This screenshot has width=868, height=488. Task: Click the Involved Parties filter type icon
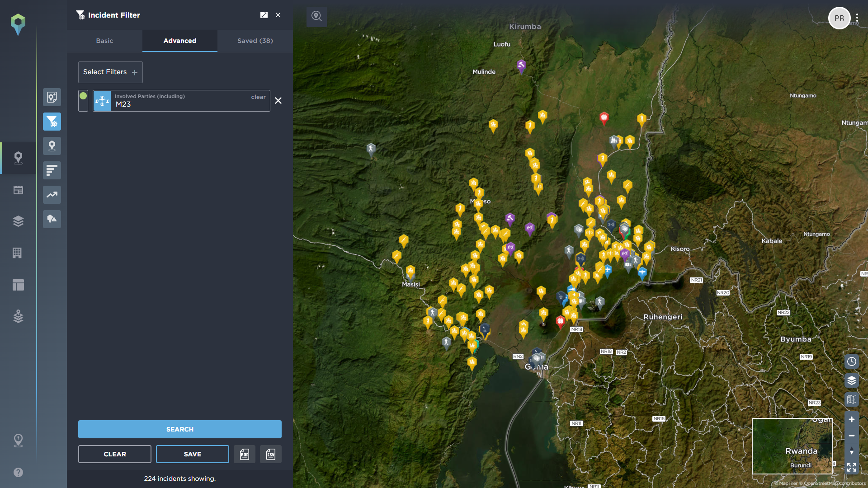pyautogui.click(x=102, y=101)
